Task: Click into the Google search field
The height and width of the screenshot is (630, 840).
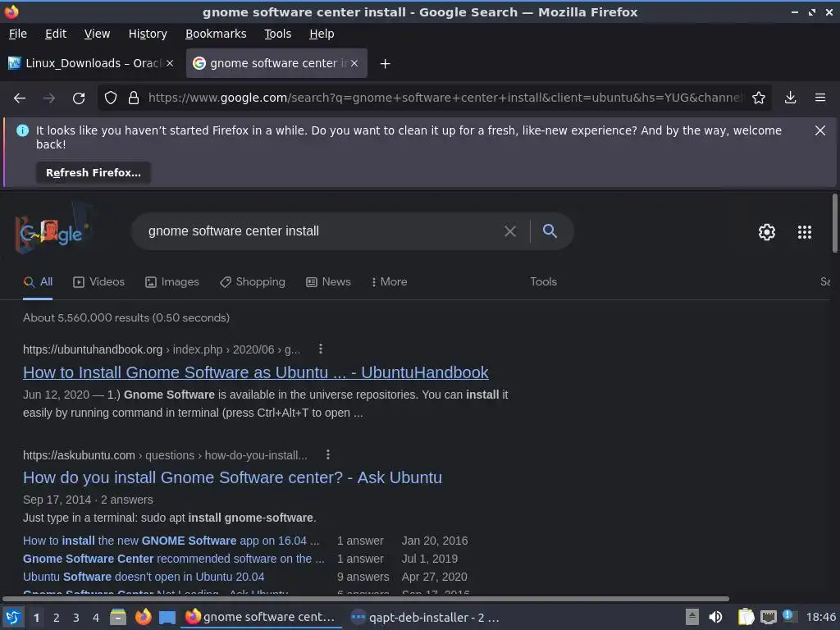Action: point(322,231)
